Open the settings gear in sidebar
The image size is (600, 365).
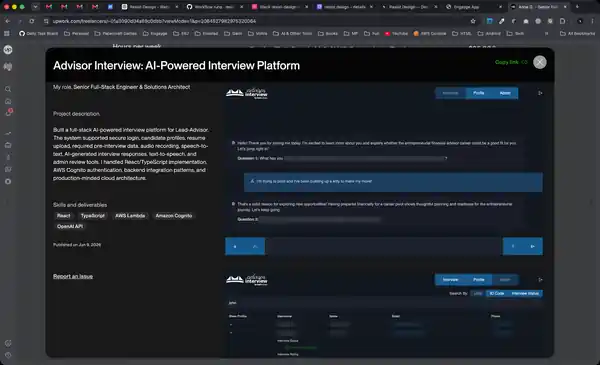coord(8,181)
